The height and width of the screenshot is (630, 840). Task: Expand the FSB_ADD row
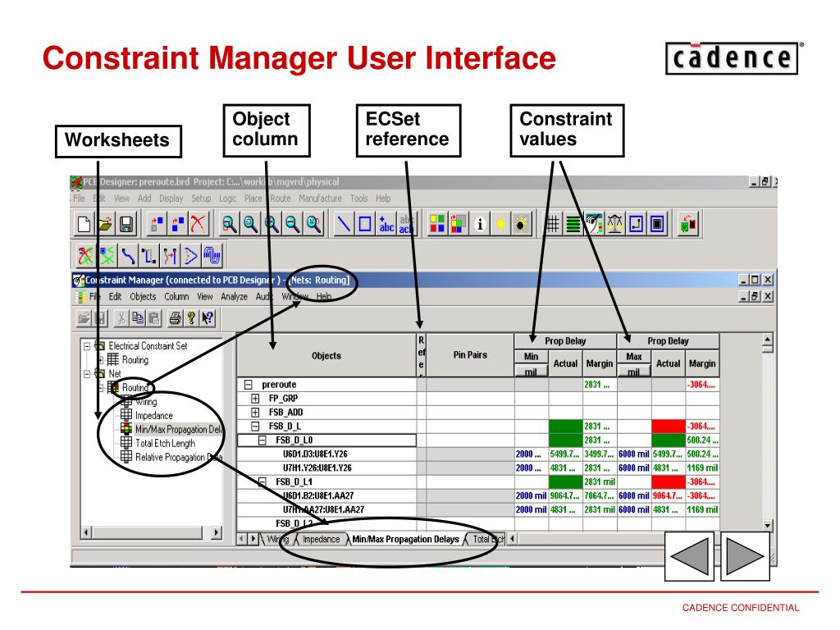coord(255,413)
